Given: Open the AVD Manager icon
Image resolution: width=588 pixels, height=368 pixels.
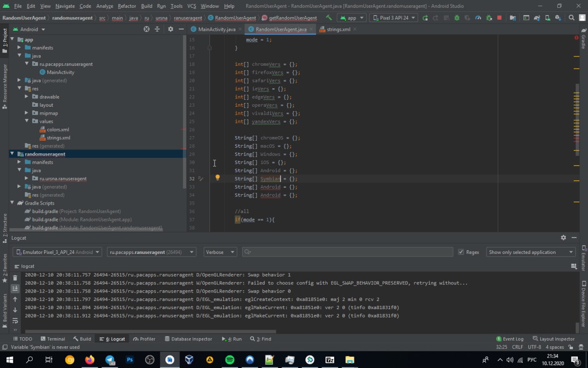Looking at the screenshot, I should pyautogui.click(x=548, y=18).
